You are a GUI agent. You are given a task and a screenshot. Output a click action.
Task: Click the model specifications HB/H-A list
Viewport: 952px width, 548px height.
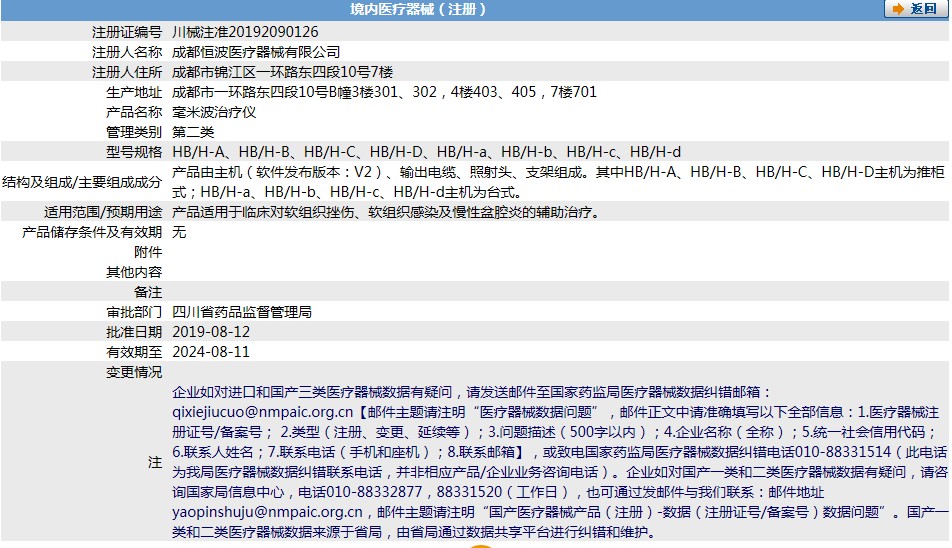426,152
